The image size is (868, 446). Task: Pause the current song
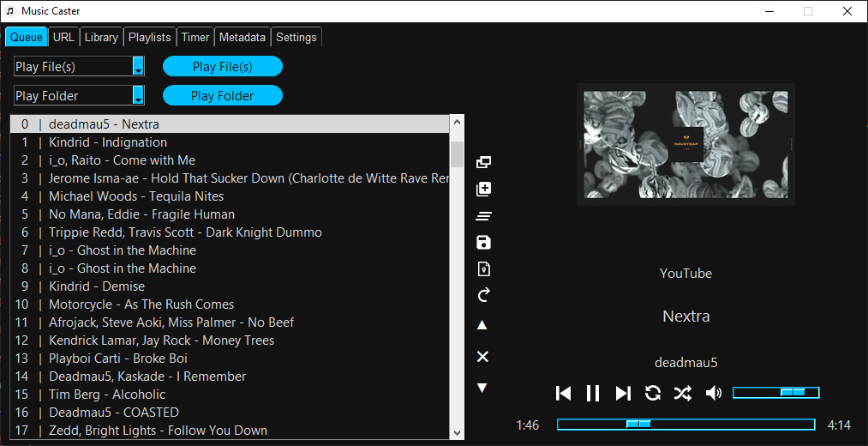(x=593, y=394)
